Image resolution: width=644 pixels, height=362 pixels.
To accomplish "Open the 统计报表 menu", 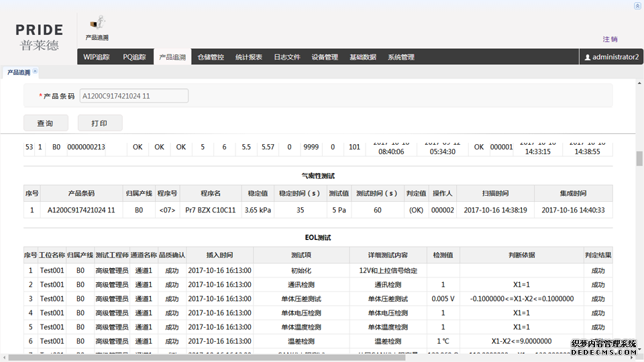I will point(249,58).
